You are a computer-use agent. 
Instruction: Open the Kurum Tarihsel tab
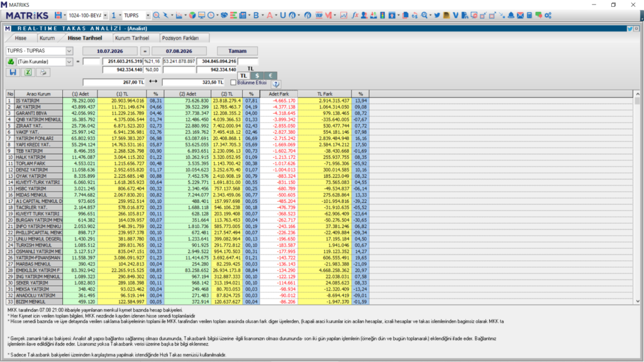[132, 38]
